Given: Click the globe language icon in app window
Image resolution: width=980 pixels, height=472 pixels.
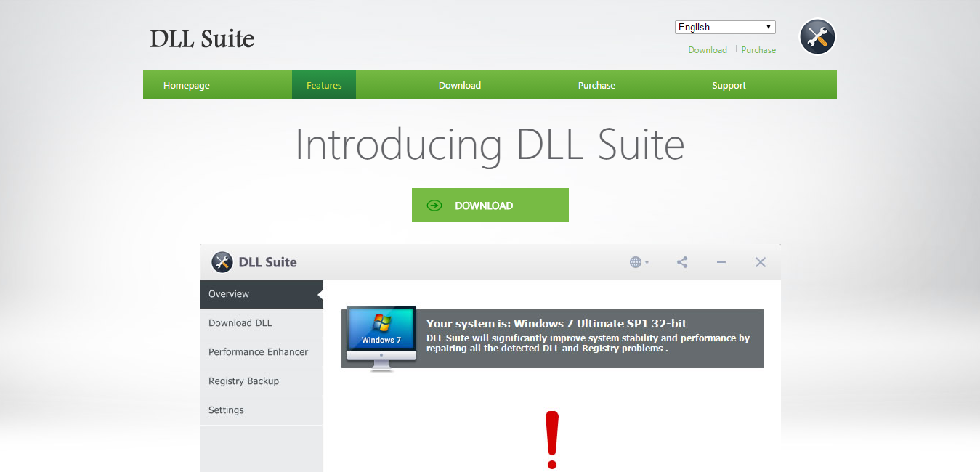Looking at the screenshot, I should [x=635, y=262].
